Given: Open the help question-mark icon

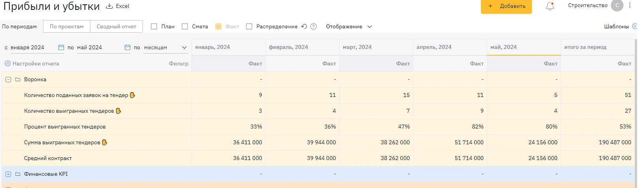Looking at the screenshot, I should [x=314, y=26].
